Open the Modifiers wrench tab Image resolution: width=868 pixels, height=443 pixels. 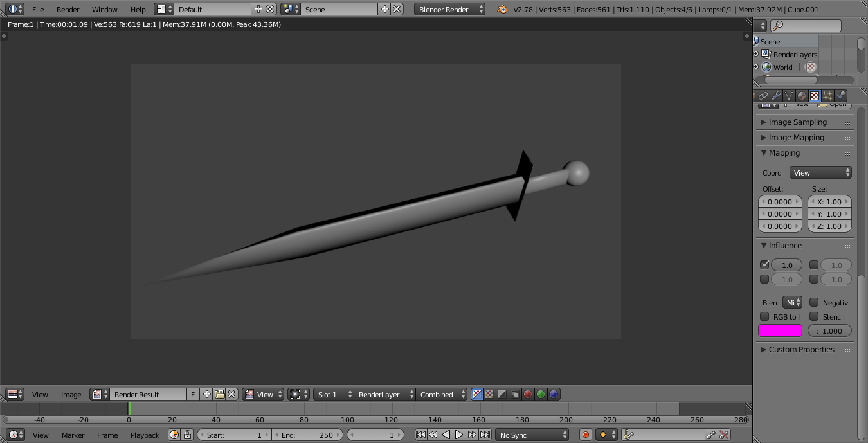pos(776,96)
